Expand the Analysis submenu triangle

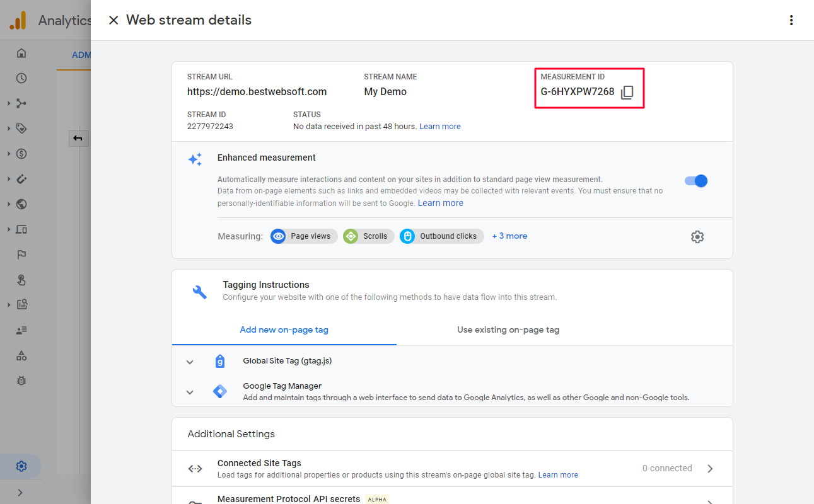(x=8, y=305)
